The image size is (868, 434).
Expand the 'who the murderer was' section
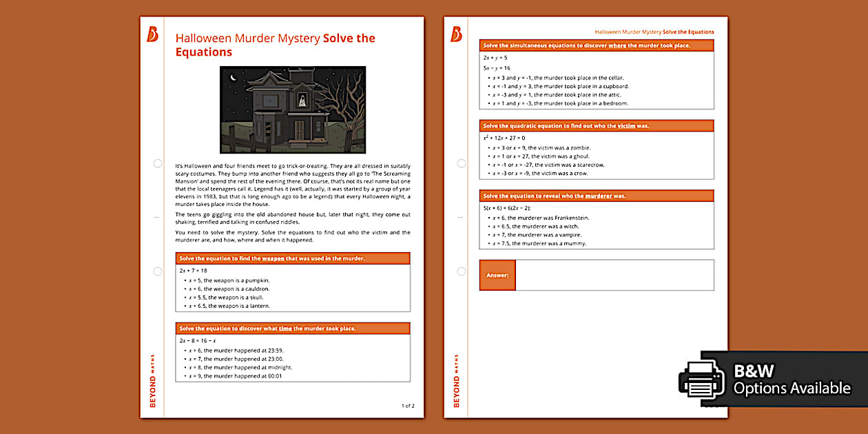[x=597, y=195]
